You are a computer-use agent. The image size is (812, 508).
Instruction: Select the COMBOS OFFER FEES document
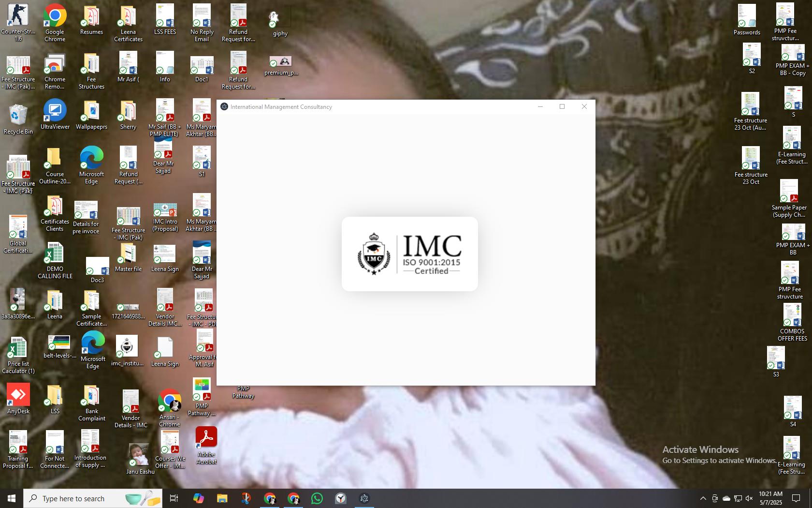[x=792, y=322]
